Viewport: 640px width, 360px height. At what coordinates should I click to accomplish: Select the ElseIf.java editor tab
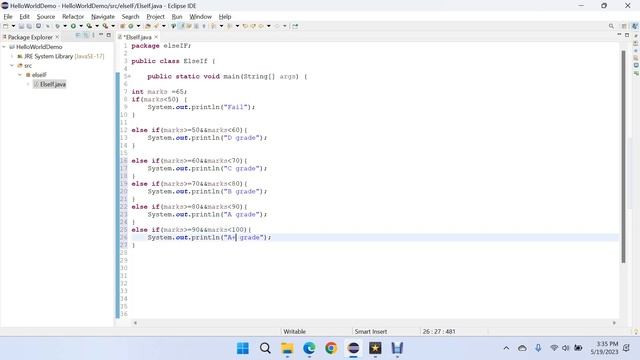[x=137, y=37]
